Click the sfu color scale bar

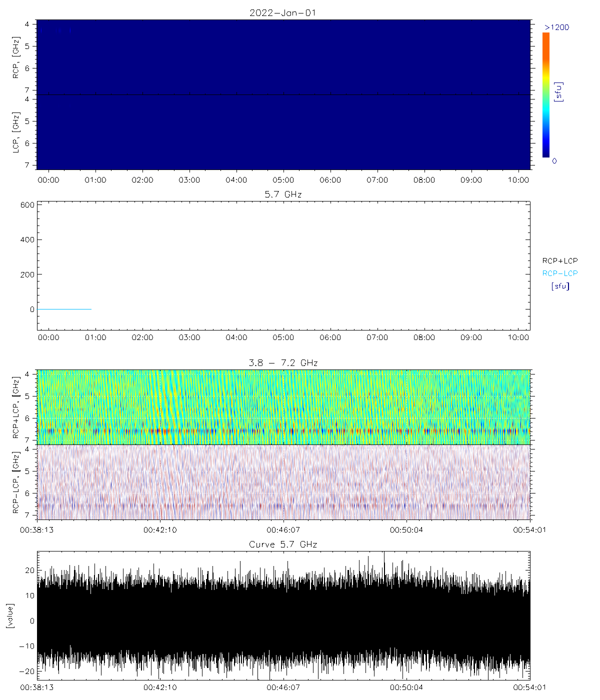(x=546, y=95)
